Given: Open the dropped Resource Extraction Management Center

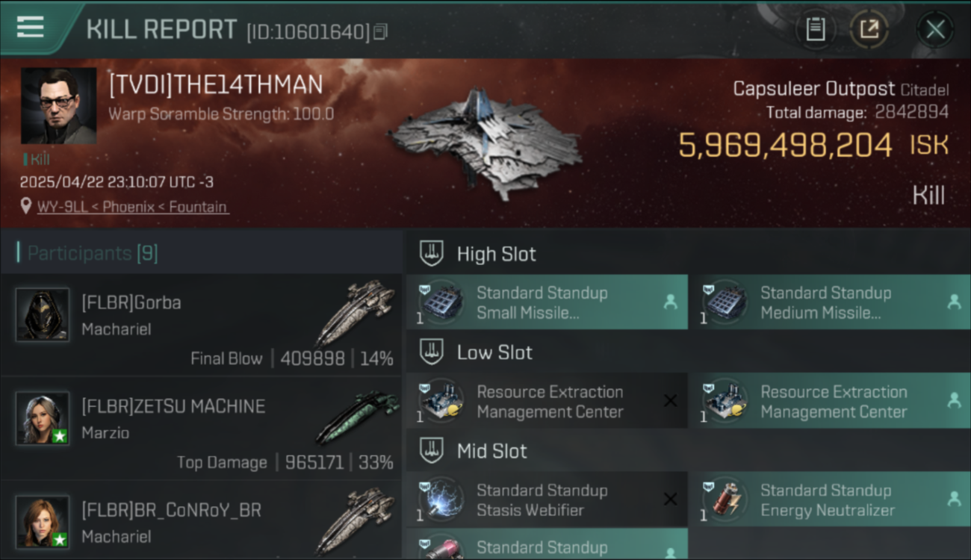Looking at the screenshot, I should click(x=831, y=401).
